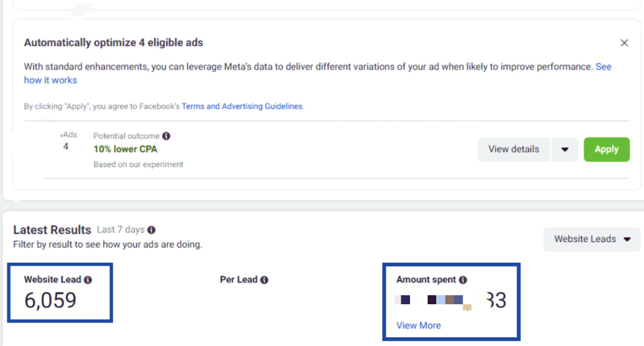
Task: Open the info tooltip beside Potential outcome
Action: coord(166,136)
